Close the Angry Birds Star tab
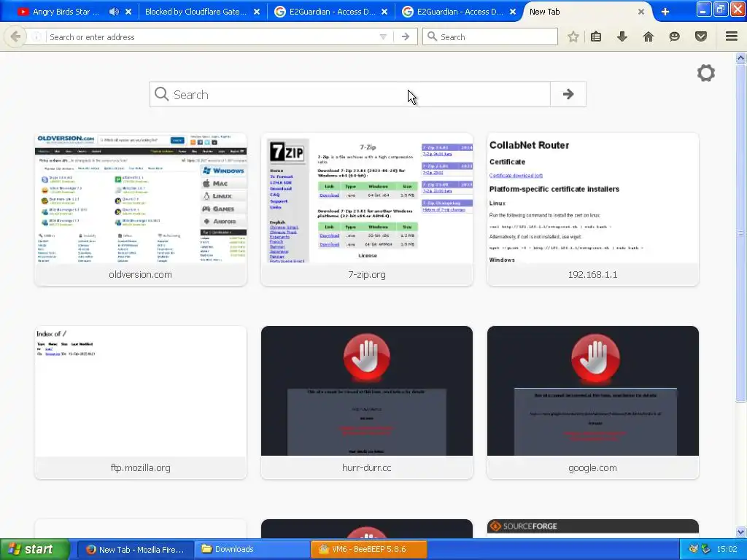The width and height of the screenshot is (747, 560). tap(128, 12)
